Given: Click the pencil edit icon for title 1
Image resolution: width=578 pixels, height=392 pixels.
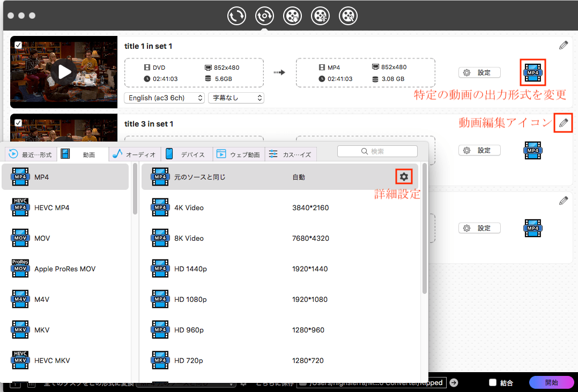Looking at the screenshot, I should click(563, 46).
